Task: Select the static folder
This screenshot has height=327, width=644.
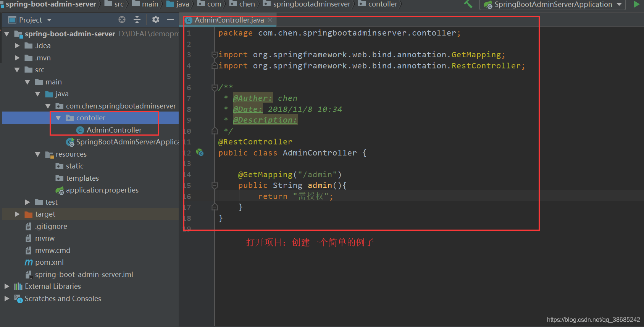Action: (x=74, y=166)
